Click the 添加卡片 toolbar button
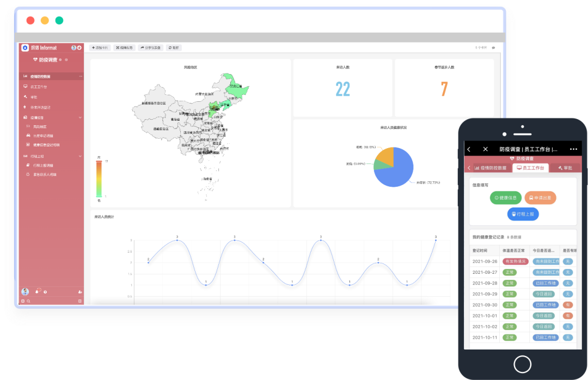Screen dimensions: 588x380 click(100, 48)
